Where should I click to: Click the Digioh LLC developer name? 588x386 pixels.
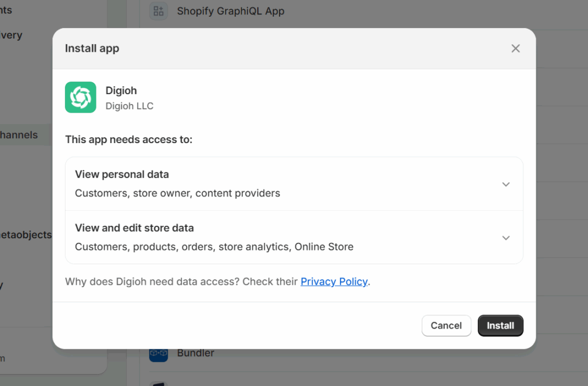129,106
